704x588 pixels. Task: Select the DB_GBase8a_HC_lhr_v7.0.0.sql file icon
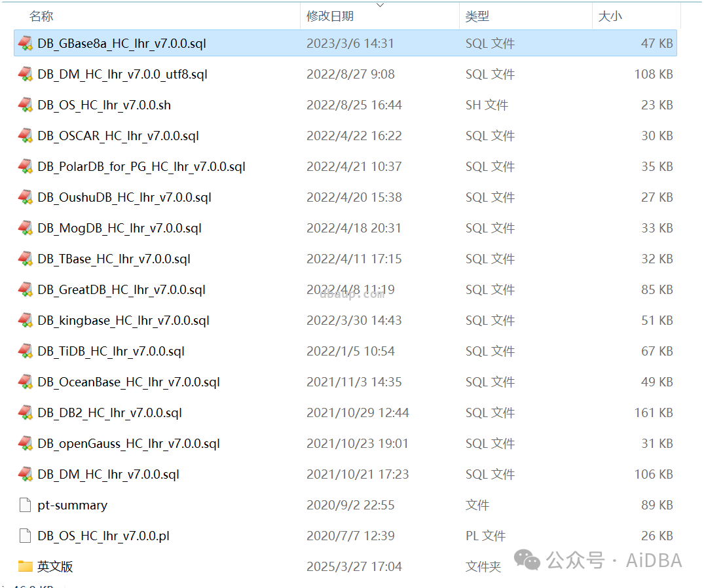(25, 43)
